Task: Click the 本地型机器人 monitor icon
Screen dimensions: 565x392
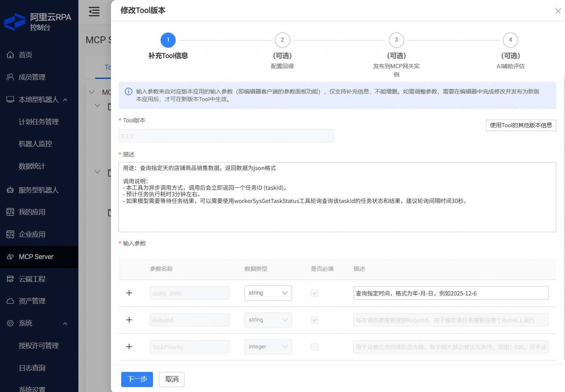Action: 10,100
